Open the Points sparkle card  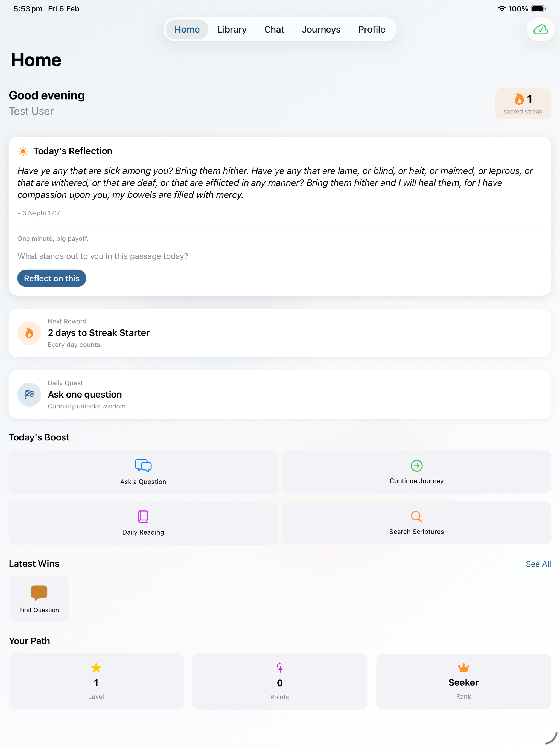pyautogui.click(x=280, y=681)
